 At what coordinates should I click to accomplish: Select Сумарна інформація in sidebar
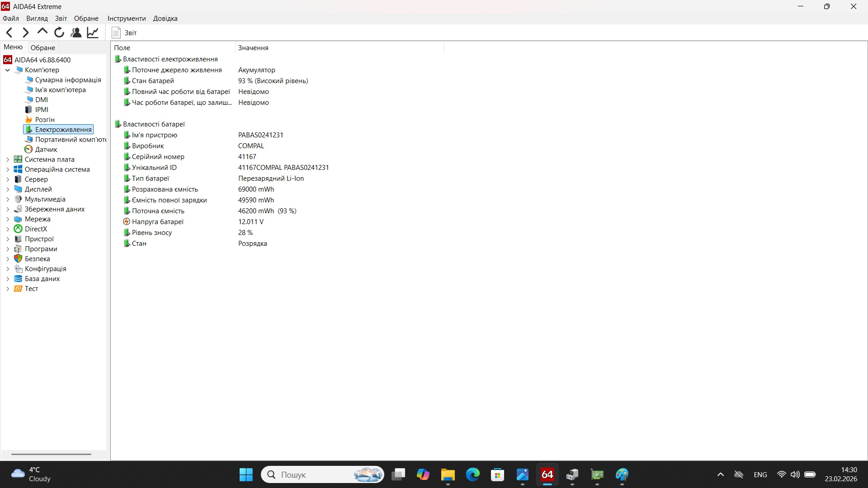tap(68, 80)
